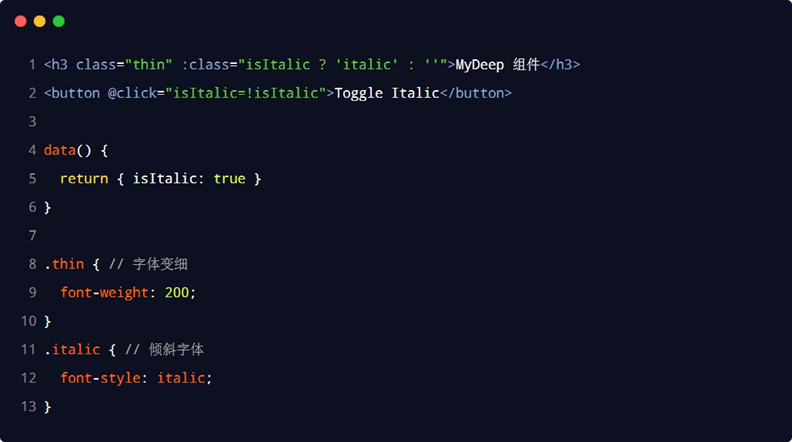Viewport: 792px width, 442px height.
Task: Click the red close dot
Action: (21, 21)
